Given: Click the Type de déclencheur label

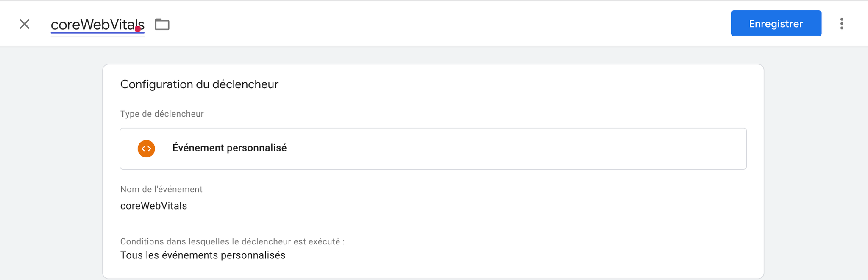Looking at the screenshot, I should 162,114.
